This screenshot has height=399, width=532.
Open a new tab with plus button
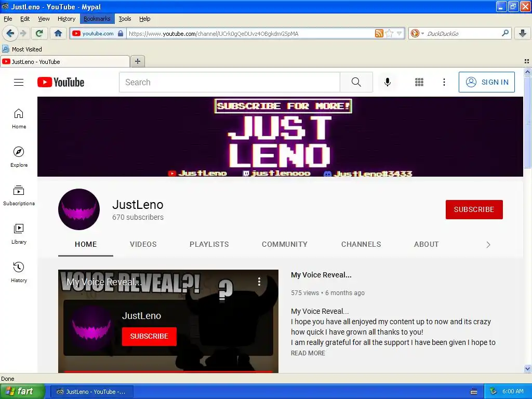(x=137, y=61)
